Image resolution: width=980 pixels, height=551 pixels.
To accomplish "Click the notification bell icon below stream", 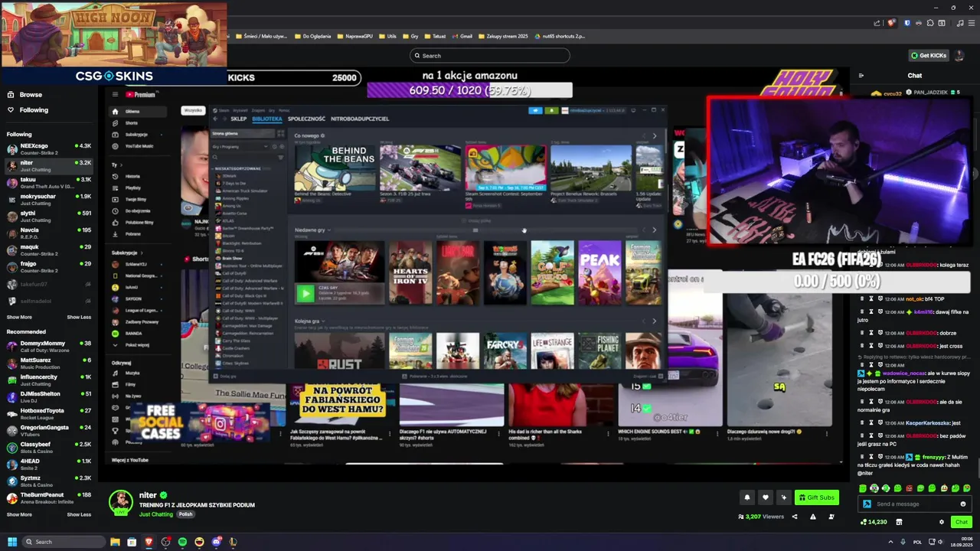I will click(x=747, y=497).
